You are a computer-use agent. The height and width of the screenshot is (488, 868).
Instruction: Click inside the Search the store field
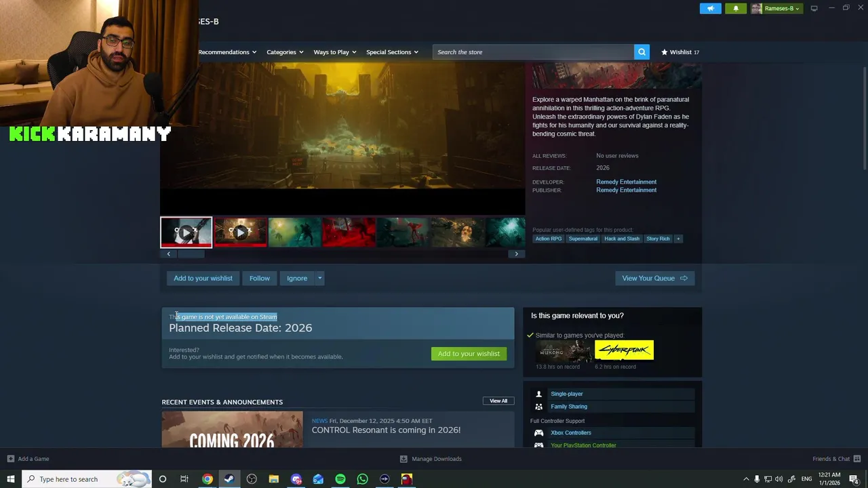point(534,52)
